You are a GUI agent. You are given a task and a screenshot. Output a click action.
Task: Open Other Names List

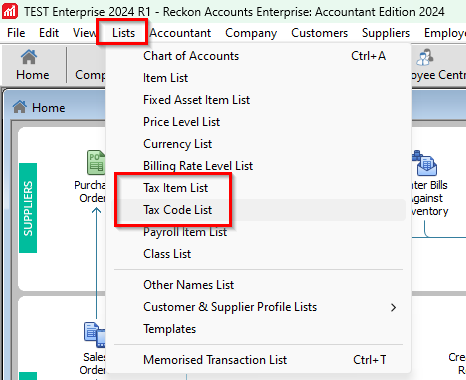tap(259, 285)
